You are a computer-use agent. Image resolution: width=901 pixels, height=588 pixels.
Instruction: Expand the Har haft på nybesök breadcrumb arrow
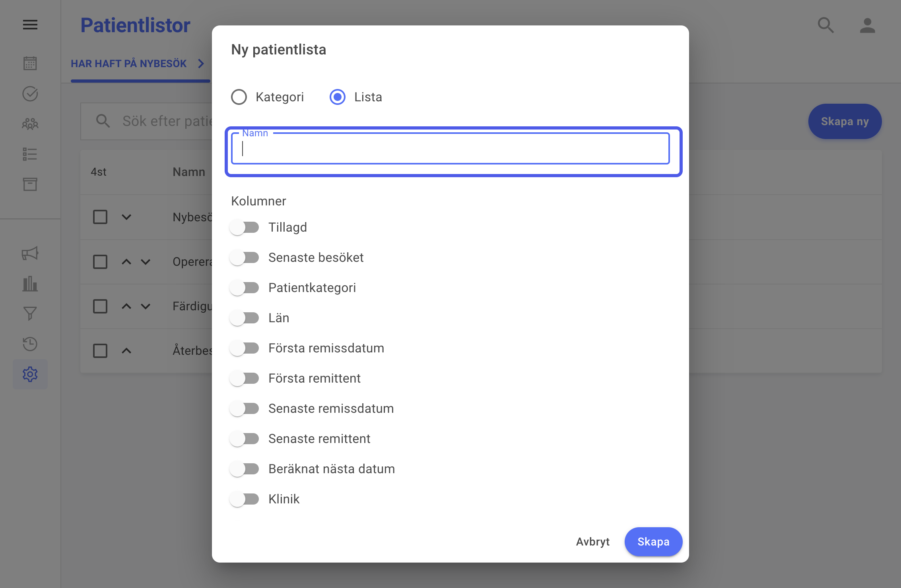pyautogui.click(x=201, y=64)
